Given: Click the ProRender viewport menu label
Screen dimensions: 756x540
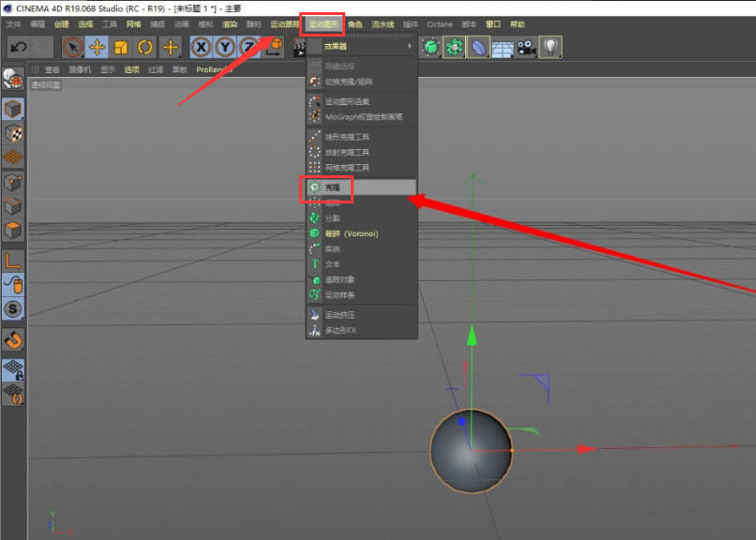Looking at the screenshot, I should (213, 69).
